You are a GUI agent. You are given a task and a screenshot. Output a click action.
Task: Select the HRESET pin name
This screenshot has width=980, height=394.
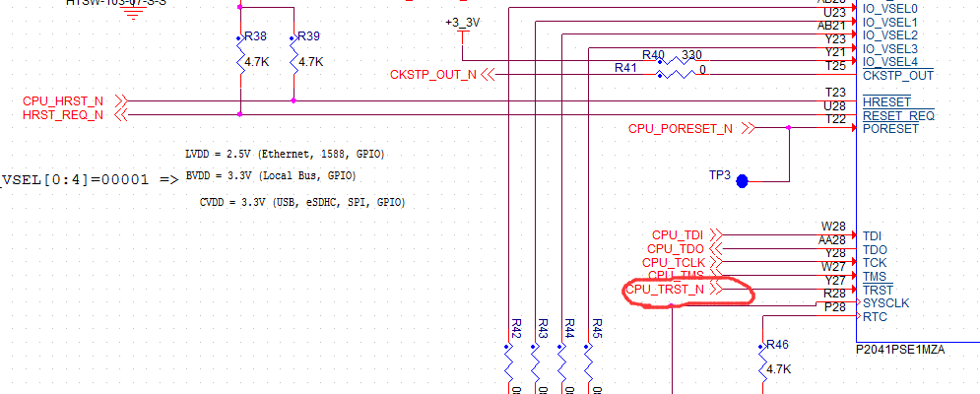point(886,101)
